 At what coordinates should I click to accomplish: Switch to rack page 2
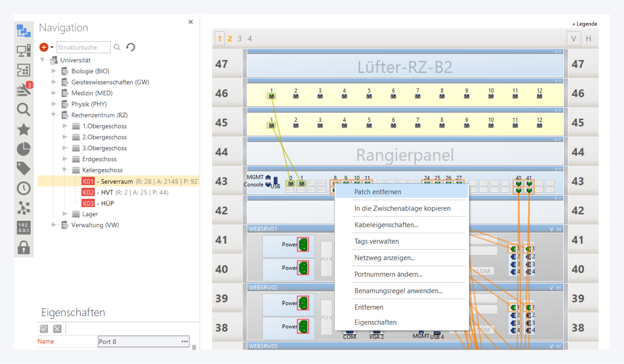[229, 39]
